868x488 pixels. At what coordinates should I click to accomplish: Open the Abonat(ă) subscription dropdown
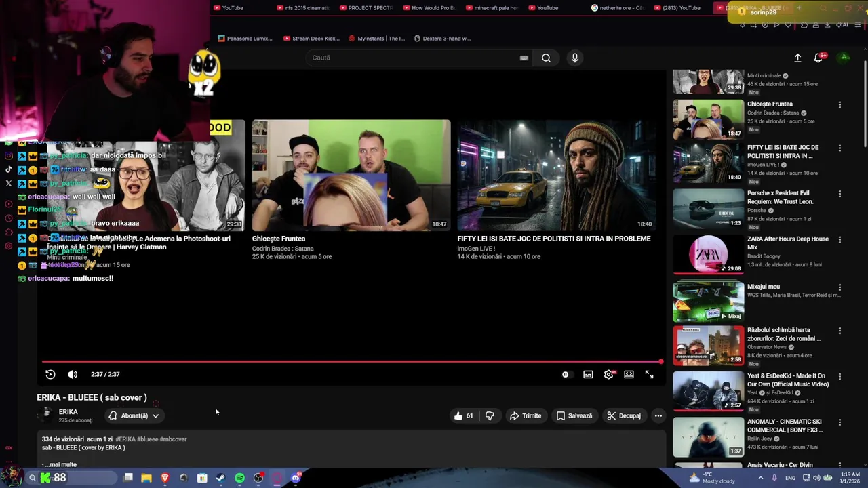point(134,415)
